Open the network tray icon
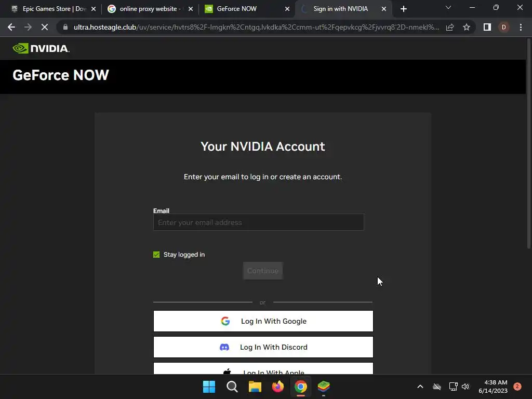The image size is (532, 399). (x=453, y=387)
